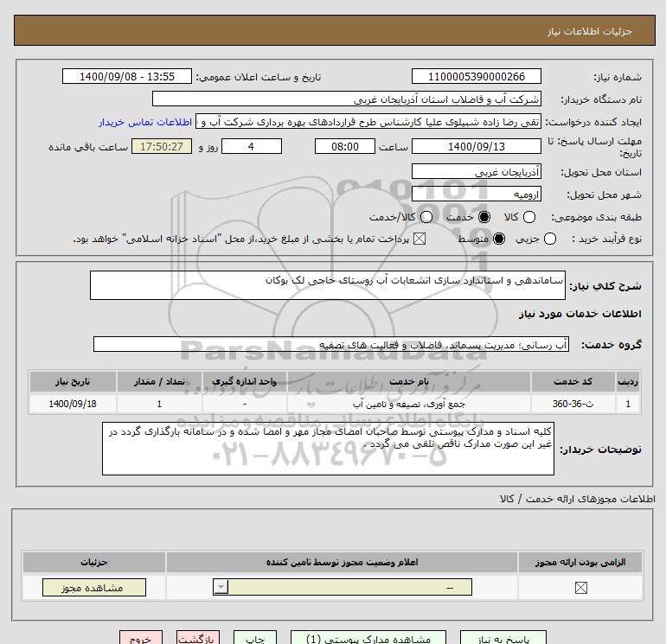Screen dimensions: 666x644
Task: Select the خدمت radio button
Action: point(484,217)
